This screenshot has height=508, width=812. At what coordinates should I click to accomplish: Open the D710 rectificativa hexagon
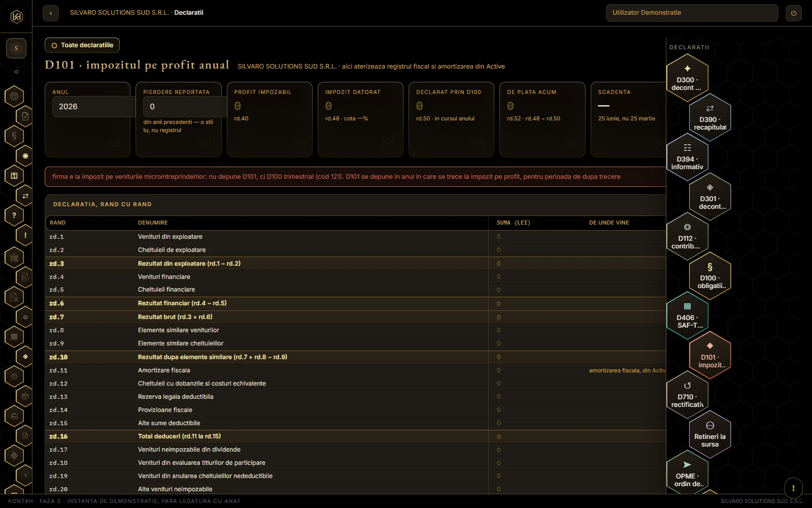click(687, 395)
